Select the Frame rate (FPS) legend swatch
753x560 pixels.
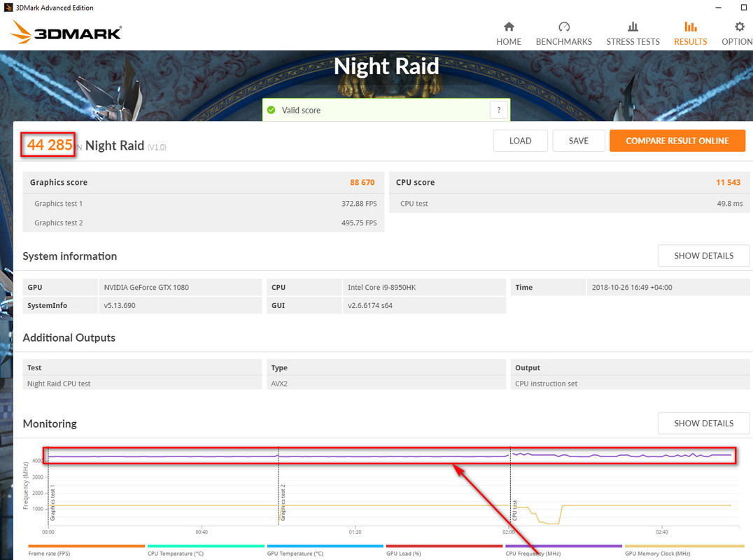[87, 546]
